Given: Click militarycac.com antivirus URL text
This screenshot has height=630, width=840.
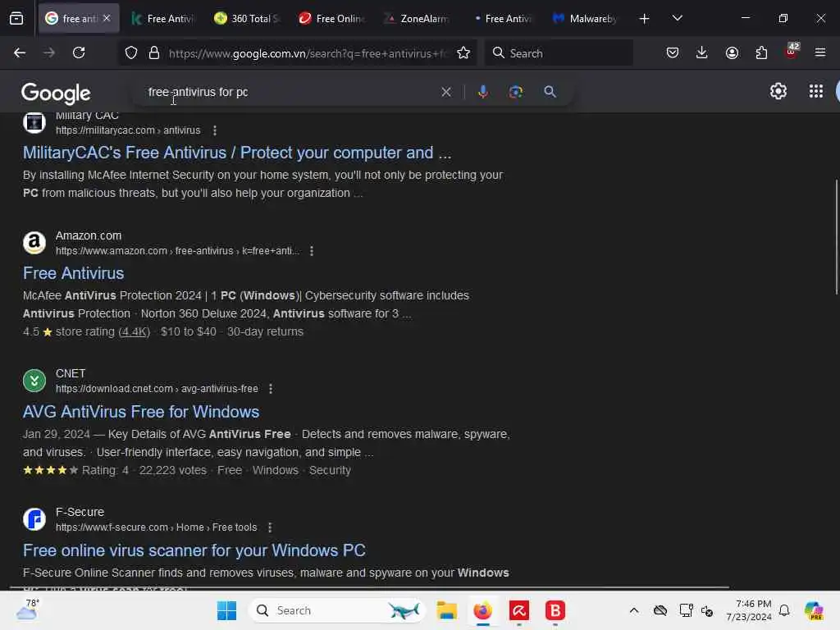Looking at the screenshot, I should click(128, 130).
